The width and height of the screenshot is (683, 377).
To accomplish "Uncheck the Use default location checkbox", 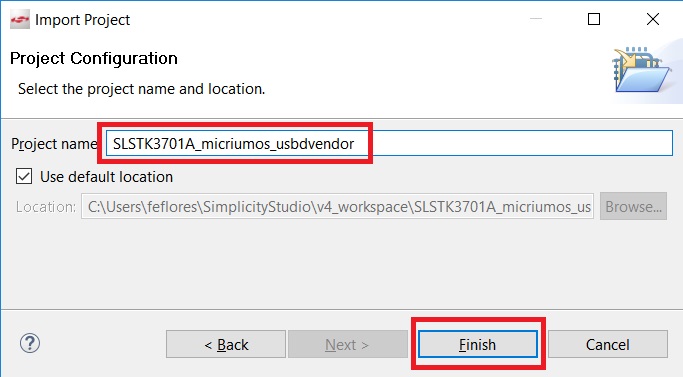I will (x=24, y=177).
